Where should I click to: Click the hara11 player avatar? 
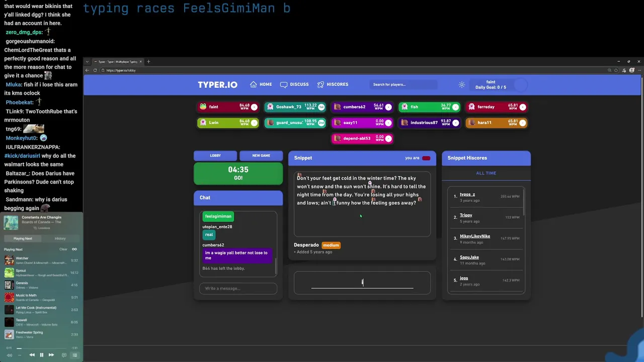tap(471, 122)
